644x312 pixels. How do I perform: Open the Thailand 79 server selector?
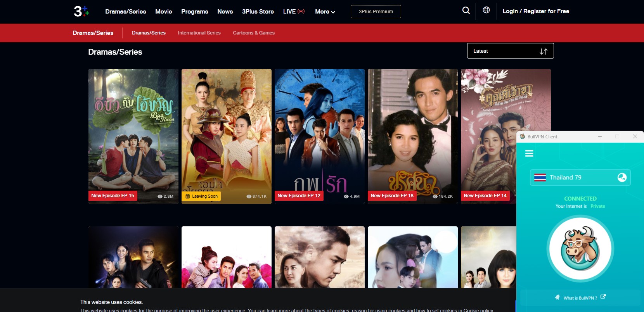580,178
